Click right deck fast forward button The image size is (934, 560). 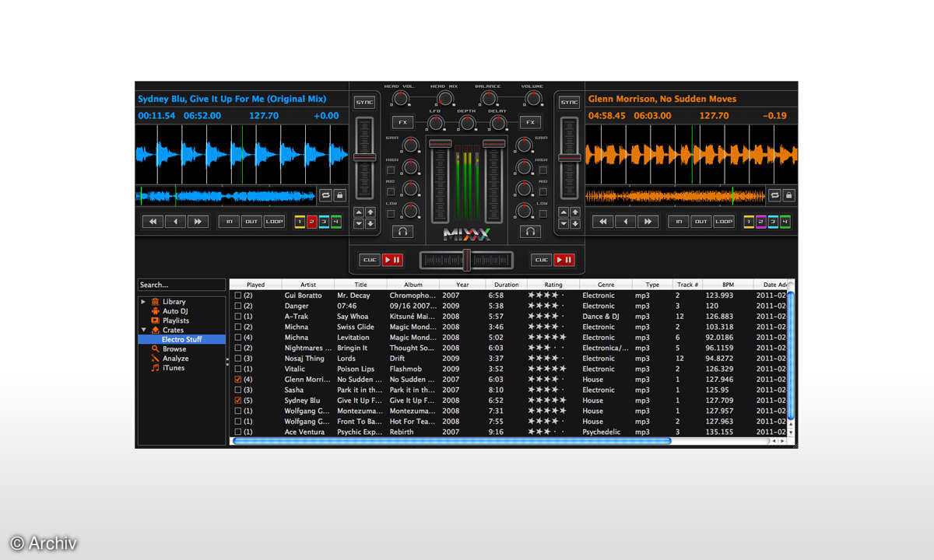coord(648,222)
